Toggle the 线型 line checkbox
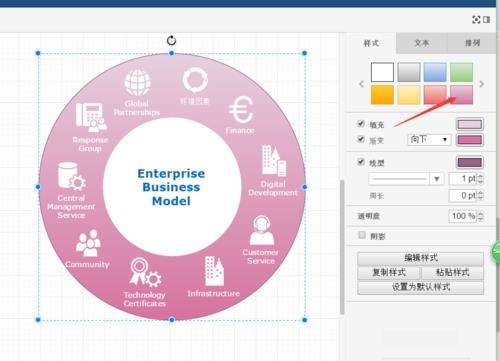 pyautogui.click(x=361, y=162)
